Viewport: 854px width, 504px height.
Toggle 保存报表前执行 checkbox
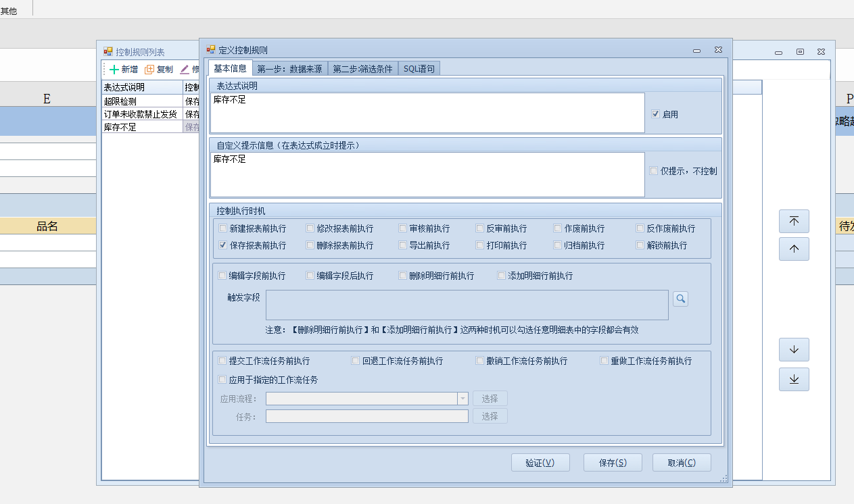[x=223, y=245]
